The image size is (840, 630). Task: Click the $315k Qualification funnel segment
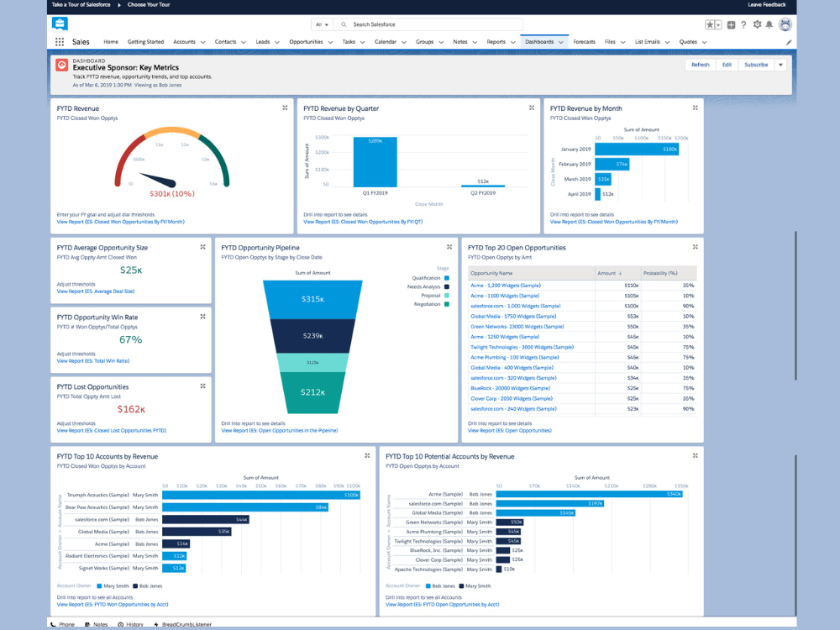(x=312, y=299)
